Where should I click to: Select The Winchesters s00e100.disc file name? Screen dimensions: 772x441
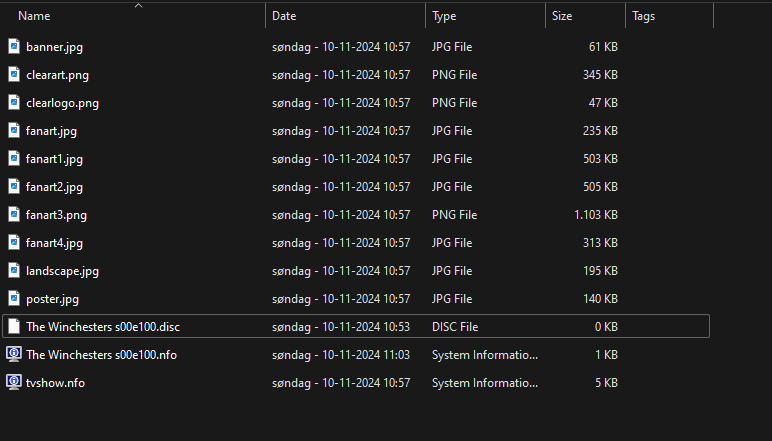(x=103, y=327)
